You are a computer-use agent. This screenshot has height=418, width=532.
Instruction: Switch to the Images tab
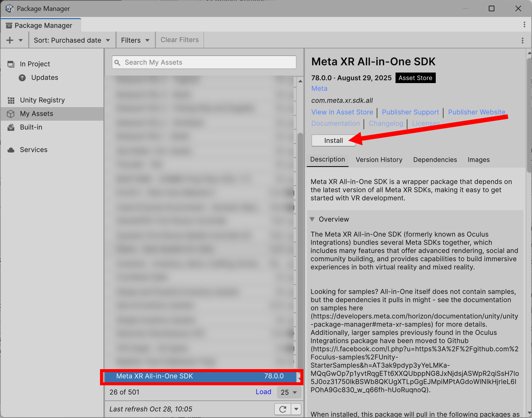(x=479, y=160)
